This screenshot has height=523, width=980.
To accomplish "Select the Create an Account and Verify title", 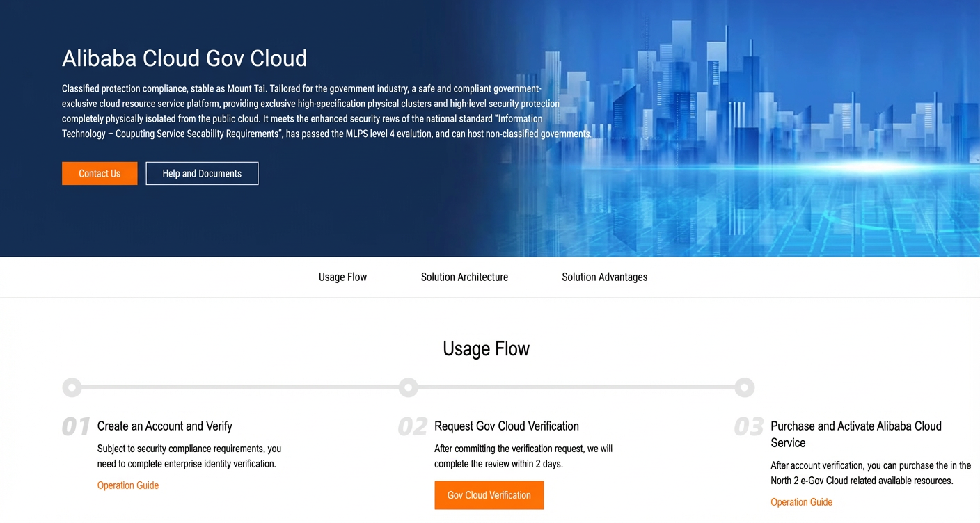I will [x=164, y=426].
